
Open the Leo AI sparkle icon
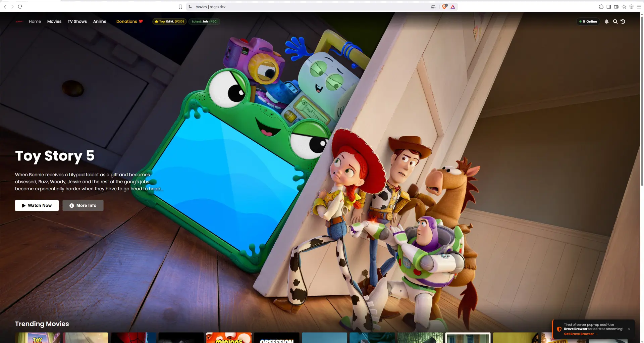point(624,7)
